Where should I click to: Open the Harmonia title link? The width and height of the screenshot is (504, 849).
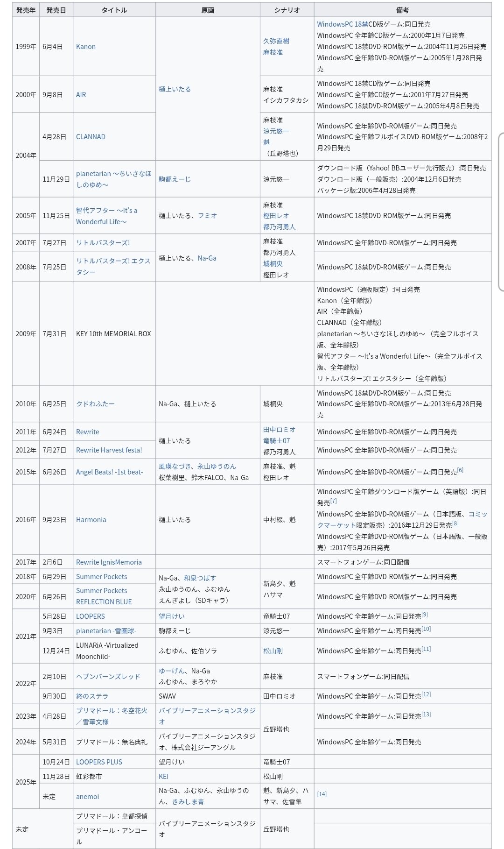pos(91,520)
